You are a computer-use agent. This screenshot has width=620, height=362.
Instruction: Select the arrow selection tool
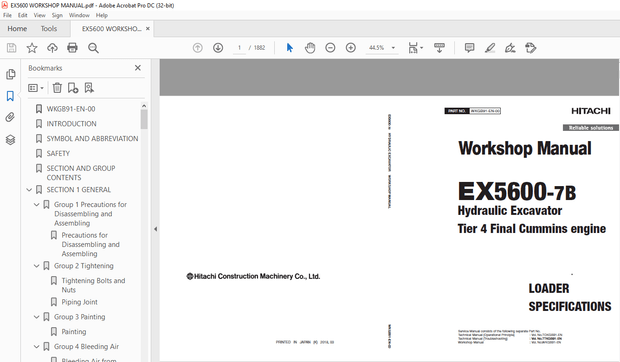click(x=290, y=48)
